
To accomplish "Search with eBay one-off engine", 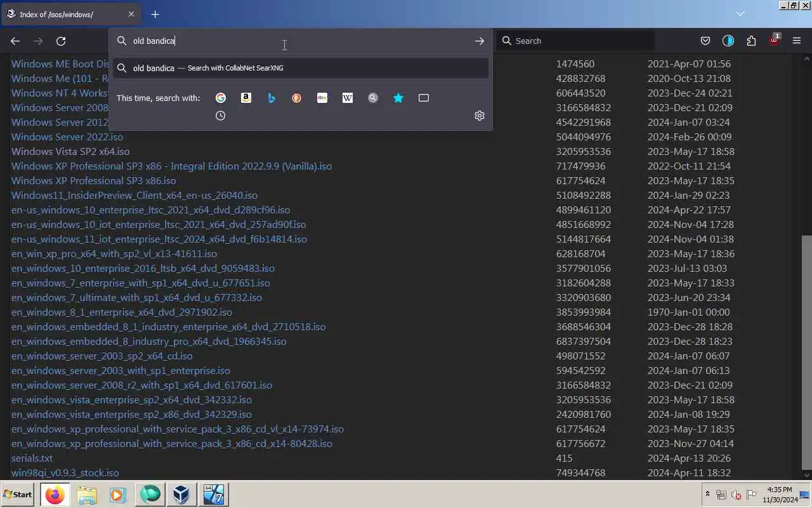I will pyautogui.click(x=322, y=98).
